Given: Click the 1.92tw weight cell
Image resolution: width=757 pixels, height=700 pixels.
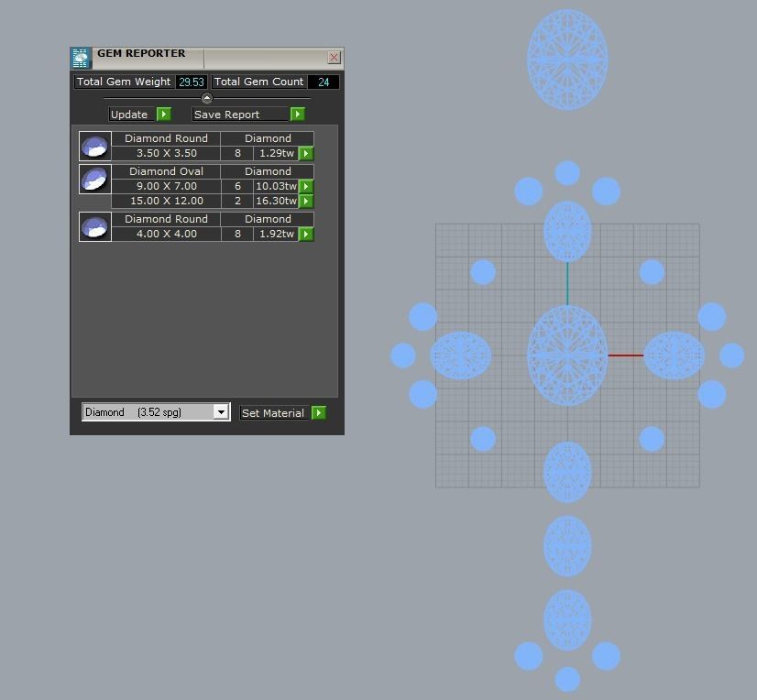Looking at the screenshot, I should [x=276, y=234].
